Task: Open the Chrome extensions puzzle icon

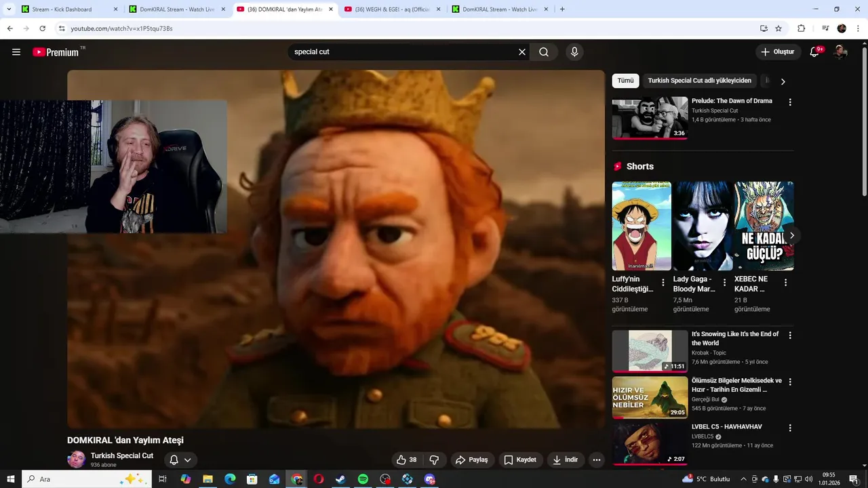Action: tap(801, 28)
